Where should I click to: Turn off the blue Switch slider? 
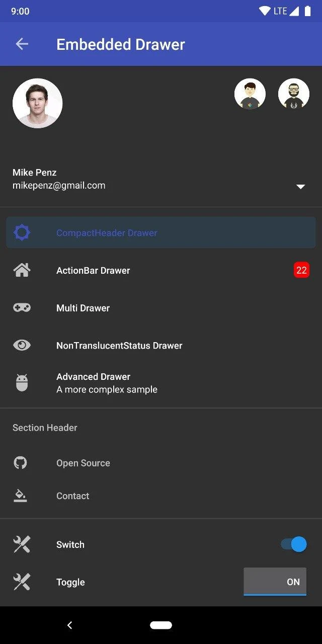coord(294,544)
